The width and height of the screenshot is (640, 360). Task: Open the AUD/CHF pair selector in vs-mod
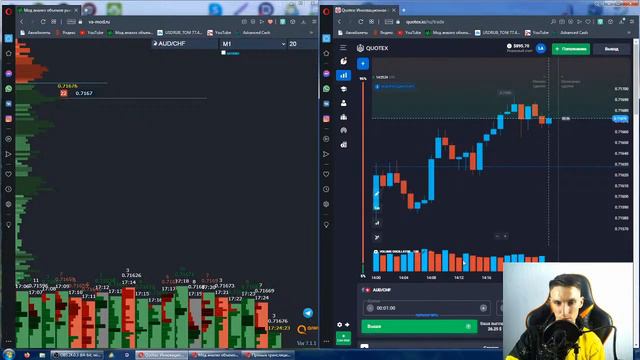[184, 44]
